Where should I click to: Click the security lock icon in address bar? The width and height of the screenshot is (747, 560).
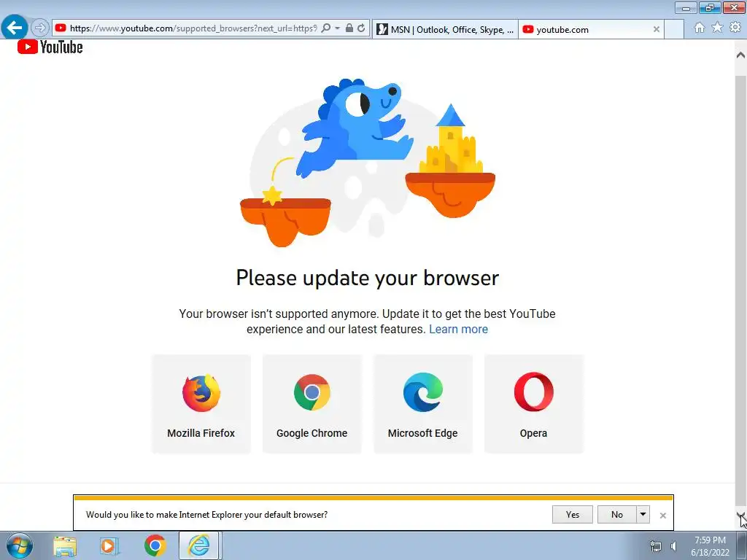349,28
